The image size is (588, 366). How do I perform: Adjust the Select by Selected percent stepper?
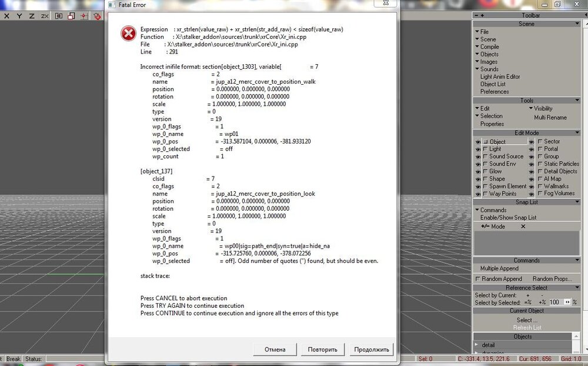click(x=567, y=302)
